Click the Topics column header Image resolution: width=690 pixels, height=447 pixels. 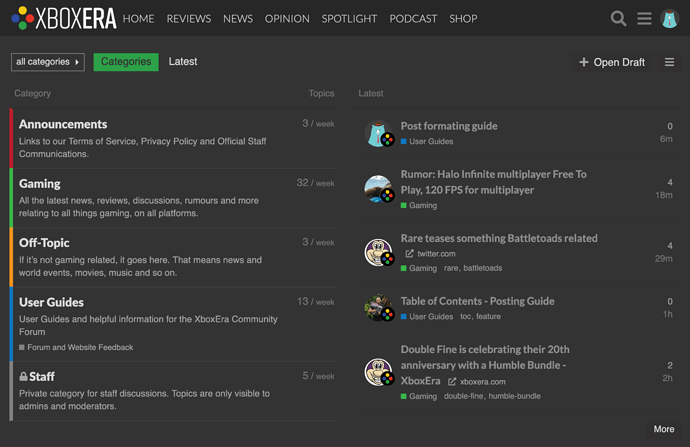tap(321, 93)
